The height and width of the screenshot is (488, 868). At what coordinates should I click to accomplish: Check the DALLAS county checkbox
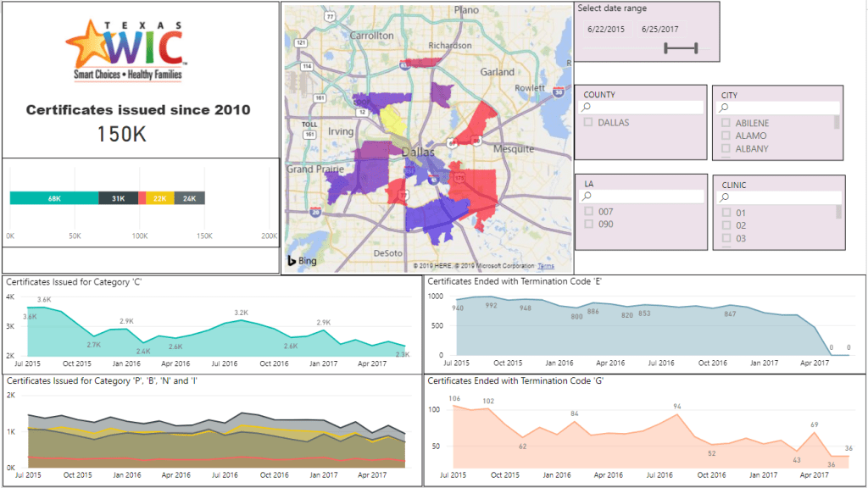[x=589, y=123]
